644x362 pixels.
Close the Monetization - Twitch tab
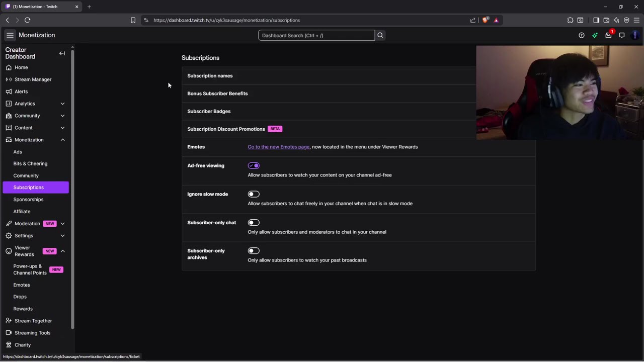pos(76,7)
